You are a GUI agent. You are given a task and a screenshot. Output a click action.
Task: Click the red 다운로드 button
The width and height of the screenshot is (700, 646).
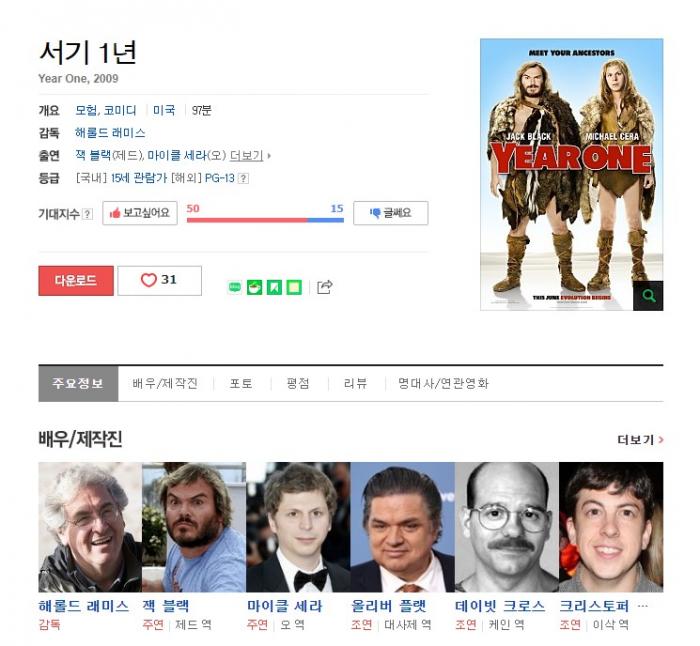(x=76, y=281)
